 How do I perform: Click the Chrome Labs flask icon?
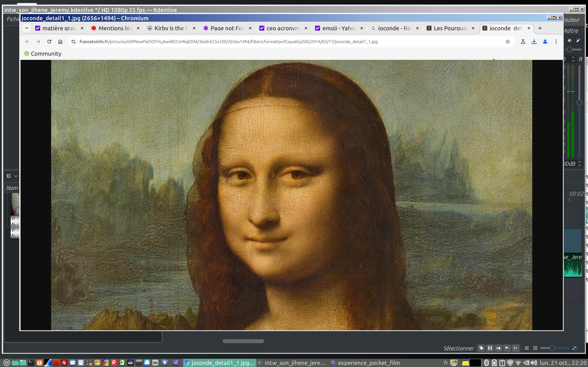click(523, 41)
